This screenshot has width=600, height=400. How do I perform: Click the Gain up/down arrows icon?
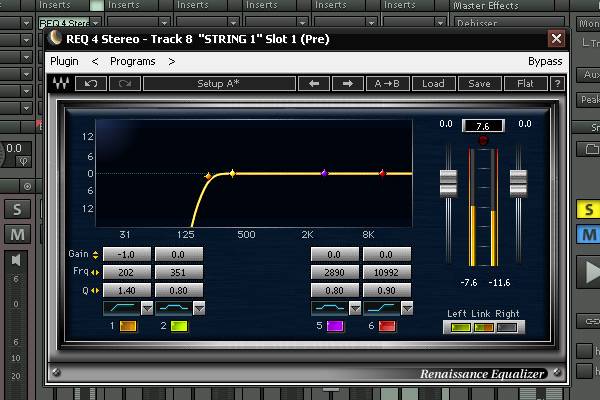[95, 255]
